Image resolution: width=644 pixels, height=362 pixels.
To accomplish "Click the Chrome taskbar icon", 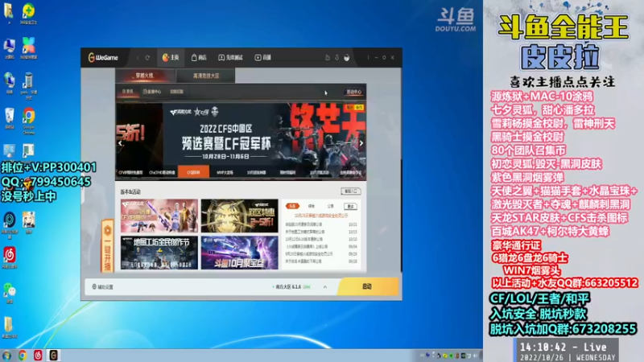I will (x=23, y=356).
